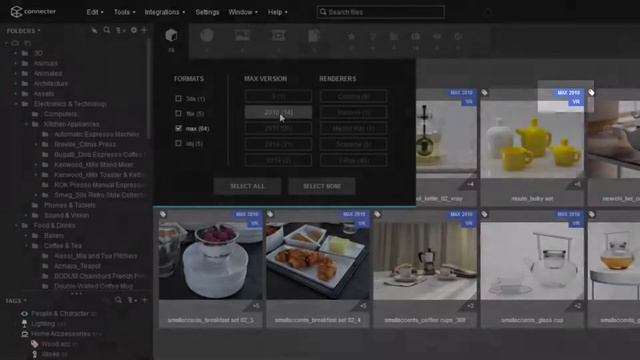Open the breakfast set 02_4 croissant thumbnail
The image size is (640, 360).
(x=318, y=260)
